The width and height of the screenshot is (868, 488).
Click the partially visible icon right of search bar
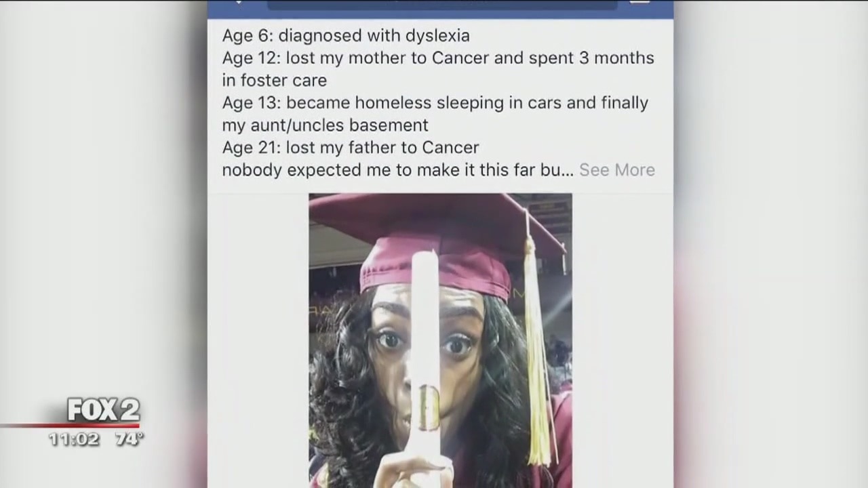pos(640,2)
